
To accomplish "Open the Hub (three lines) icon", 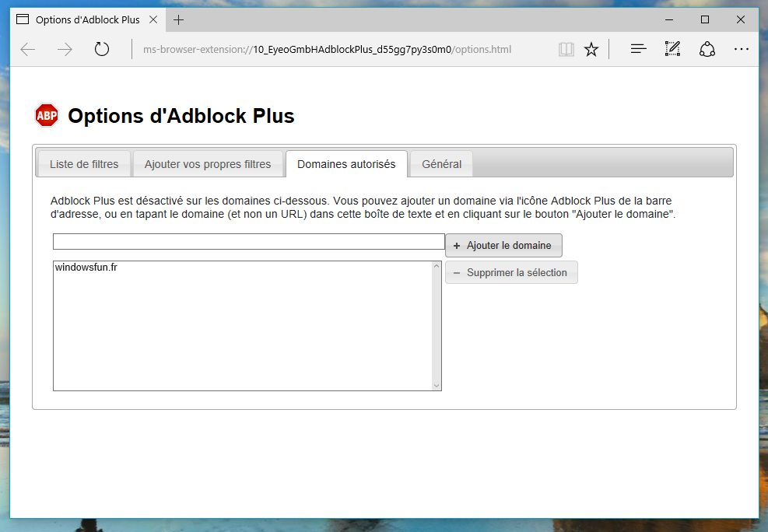I will point(638,50).
